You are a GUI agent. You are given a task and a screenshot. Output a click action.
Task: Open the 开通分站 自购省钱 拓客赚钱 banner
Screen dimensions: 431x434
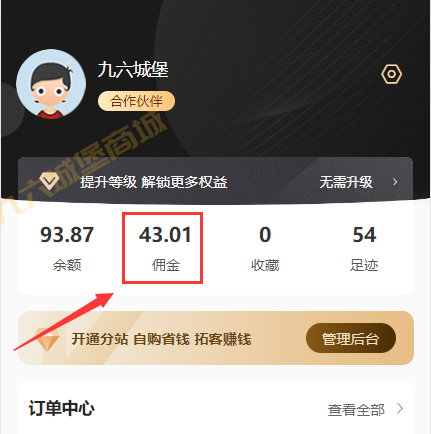(x=216, y=338)
